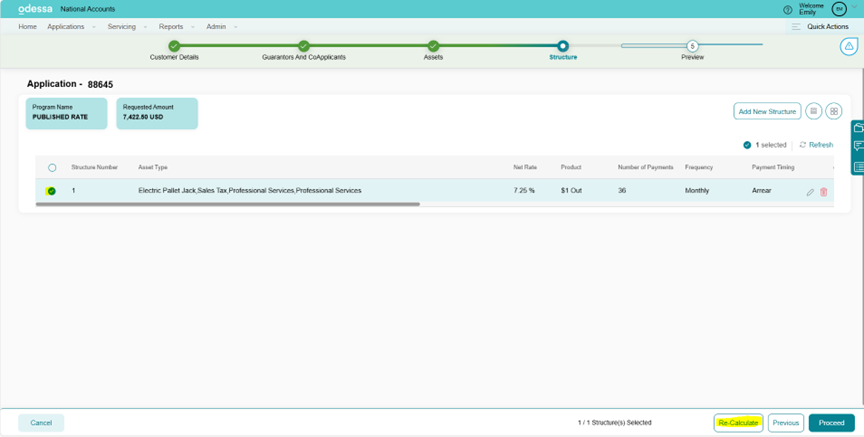Delete structure 1 using trash icon
The height and width of the screenshot is (437, 864).
click(824, 192)
